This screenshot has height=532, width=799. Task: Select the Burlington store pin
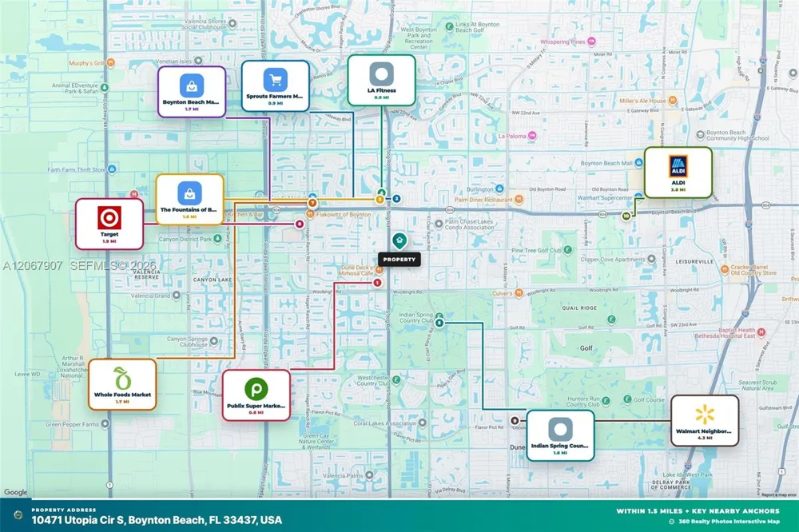click(x=499, y=189)
